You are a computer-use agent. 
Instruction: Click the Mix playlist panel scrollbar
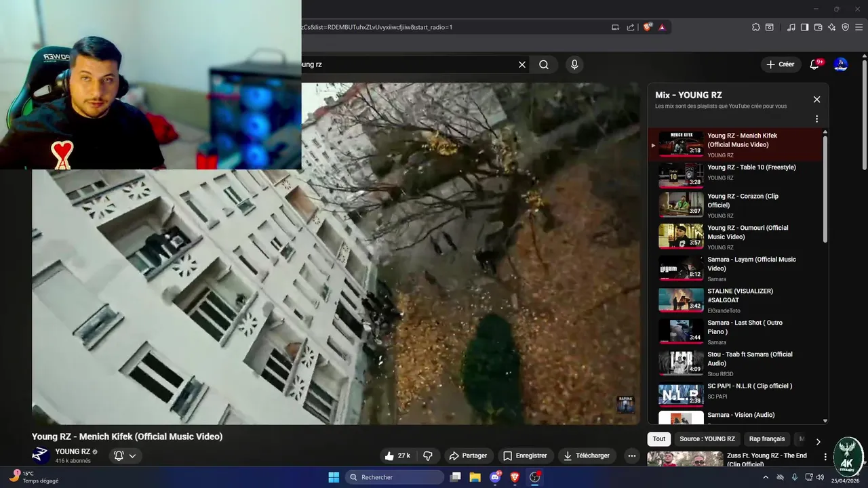click(x=825, y=189)
